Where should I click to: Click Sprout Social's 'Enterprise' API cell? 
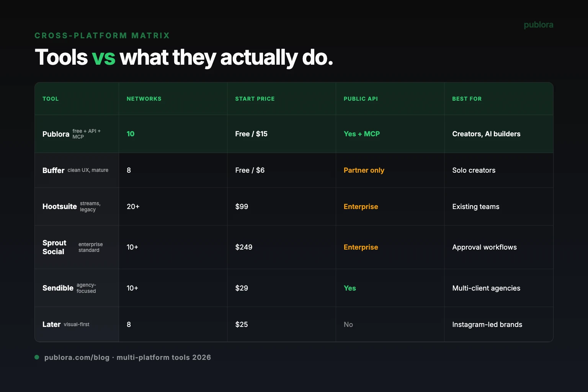pos(361,247)
